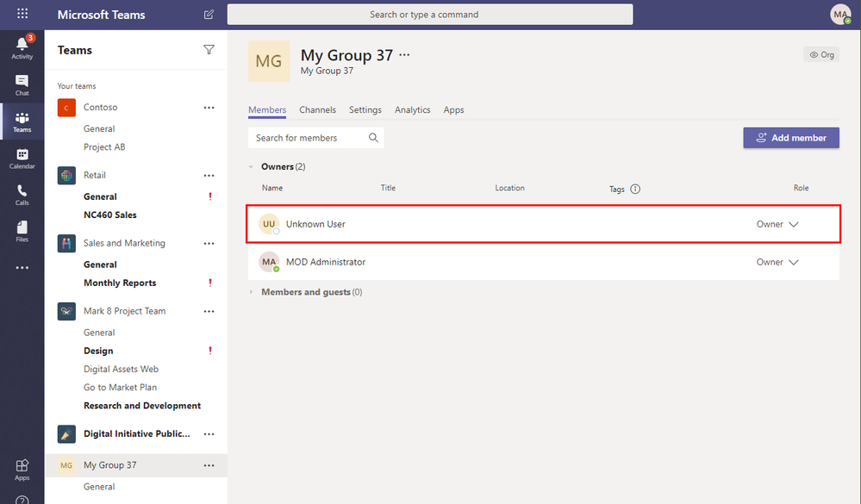Click the MOD Administrator name
This screenshot has height=504, width=861.
click(x=326, y=262)
